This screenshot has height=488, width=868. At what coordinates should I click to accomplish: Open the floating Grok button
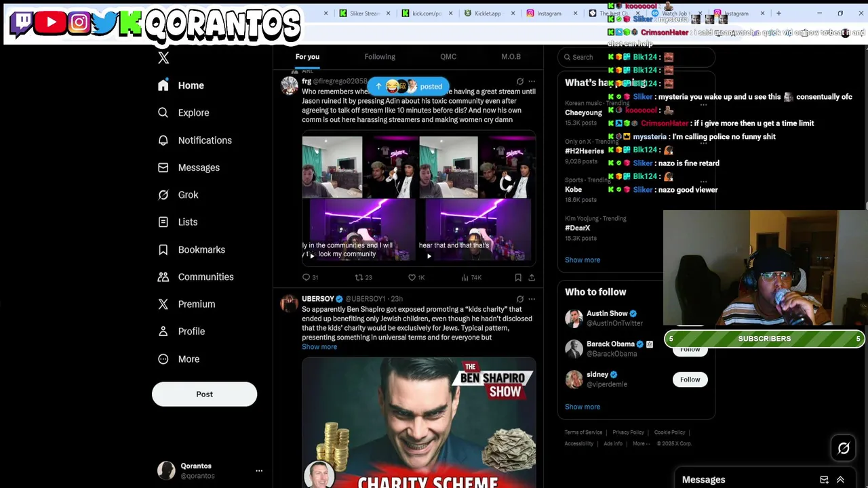844,448
